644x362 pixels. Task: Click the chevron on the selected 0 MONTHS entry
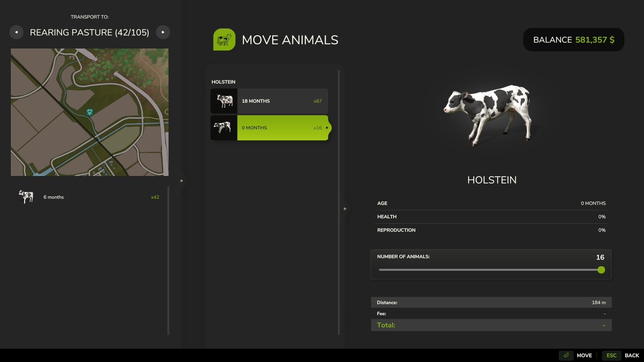pyautogui.click(x=327, y=128)
